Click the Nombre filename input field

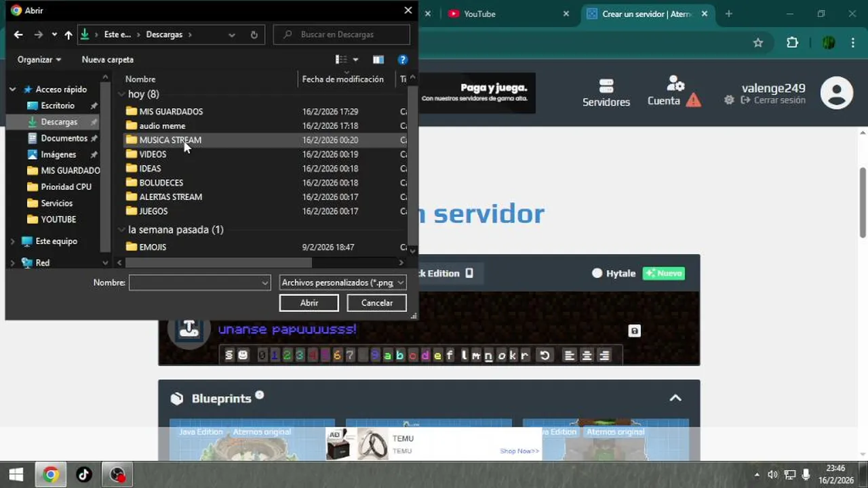pyautogui.click(x=200, y=283)
